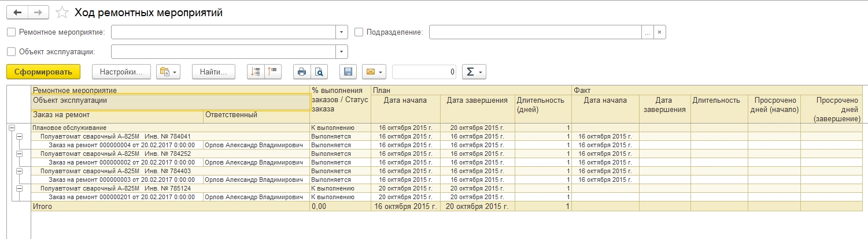This screenshot has width=868, height=239.
Task: Expand all report groups icon
Action: click(256, 72)
